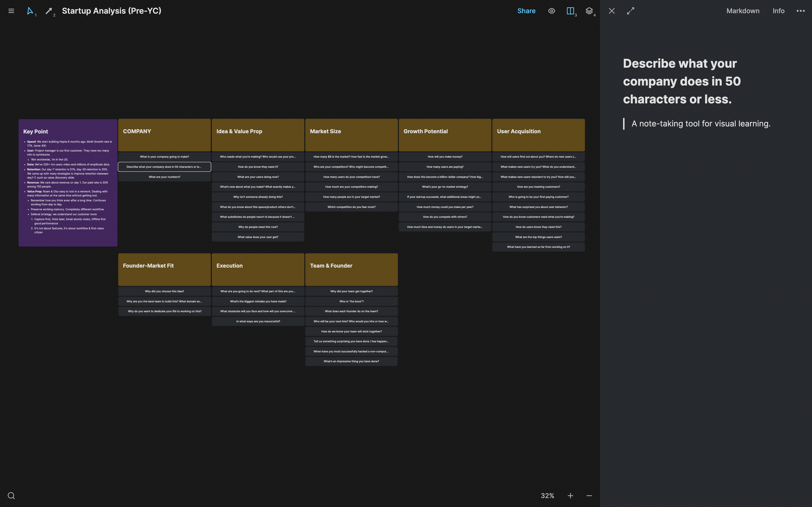Toggle preview eye icon
Viewport: 812px width, 507px height.
(x=551, y=11)
